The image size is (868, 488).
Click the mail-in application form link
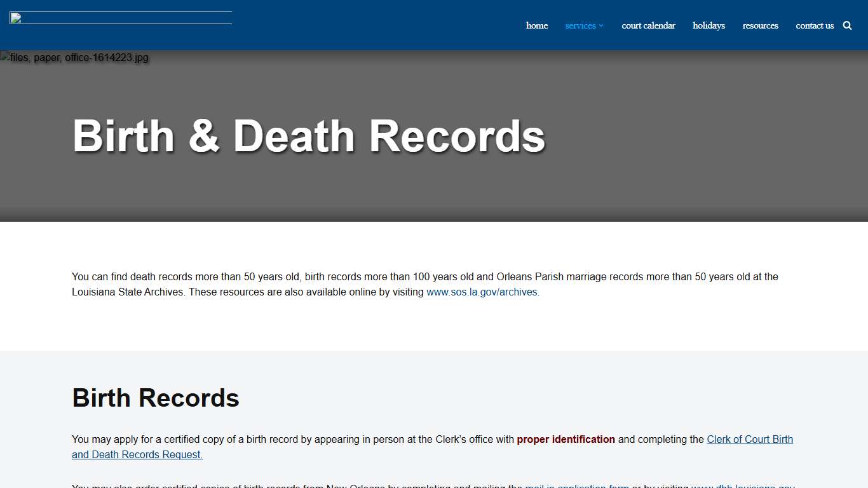click(x=577, y=486)
